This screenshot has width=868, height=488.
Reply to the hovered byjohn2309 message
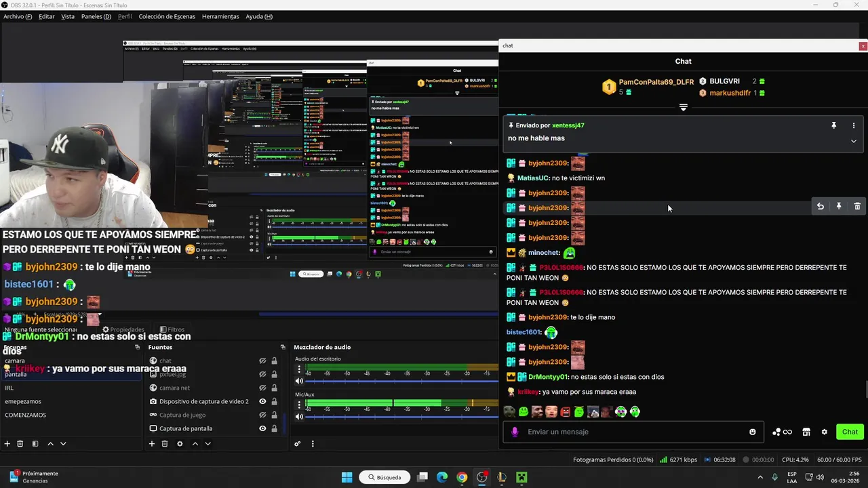pos(821,206)
